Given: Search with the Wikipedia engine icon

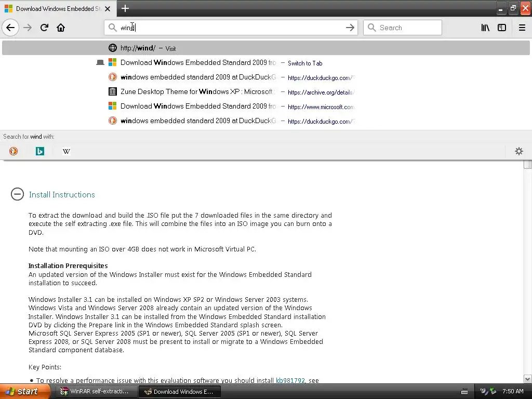Looking at the screenshot, I should 66,151.
